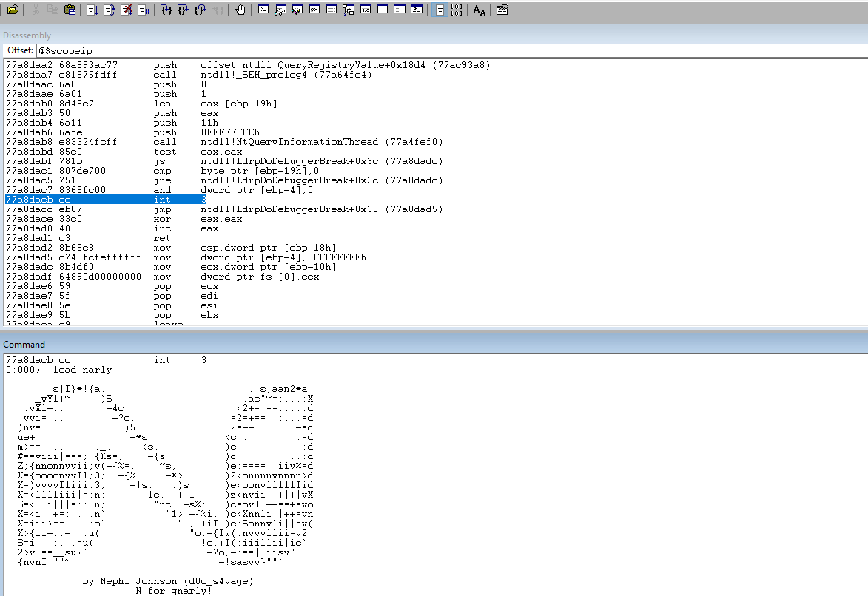Switch to Source mode off toggle
The image size is (868, 596).
click(457, 10)
